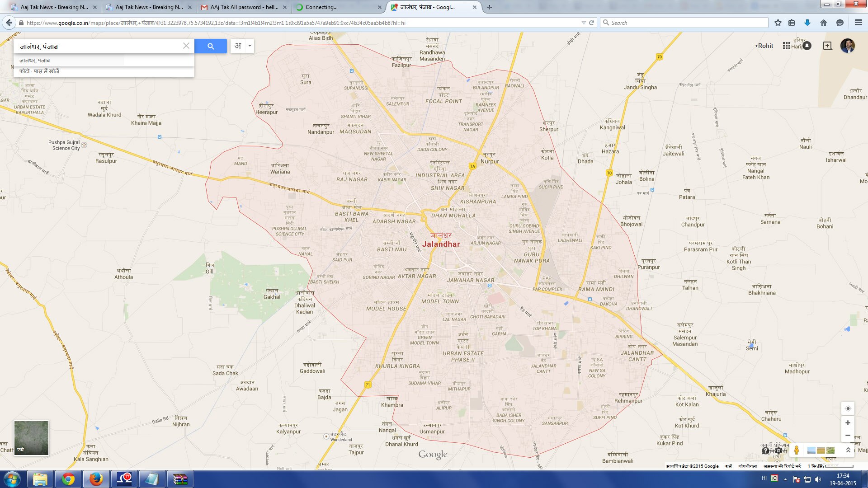Open the URL bar history dropdown arrow
The width and height of the screenshot is (868, 488).
(583, 23)
